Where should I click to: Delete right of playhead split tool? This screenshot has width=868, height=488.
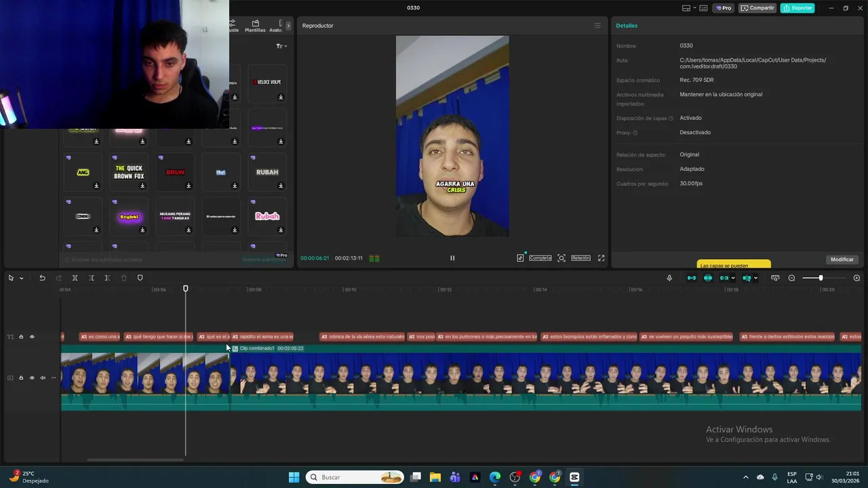point(107,278)
